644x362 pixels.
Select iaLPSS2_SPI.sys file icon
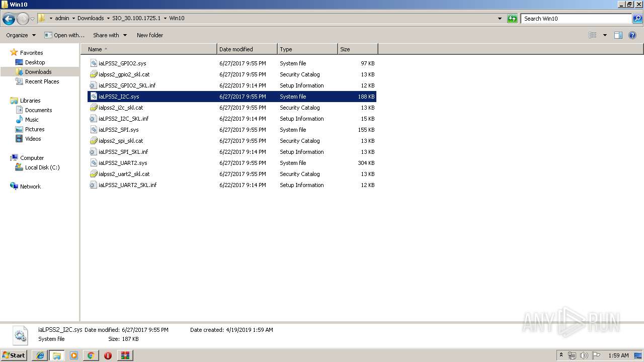pos(93,130)
